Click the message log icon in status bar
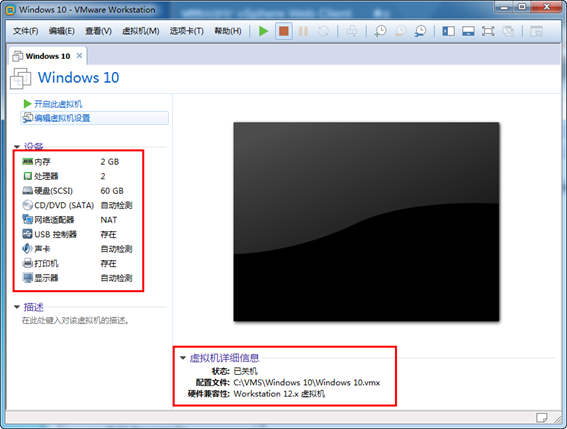 pos(542,418)
